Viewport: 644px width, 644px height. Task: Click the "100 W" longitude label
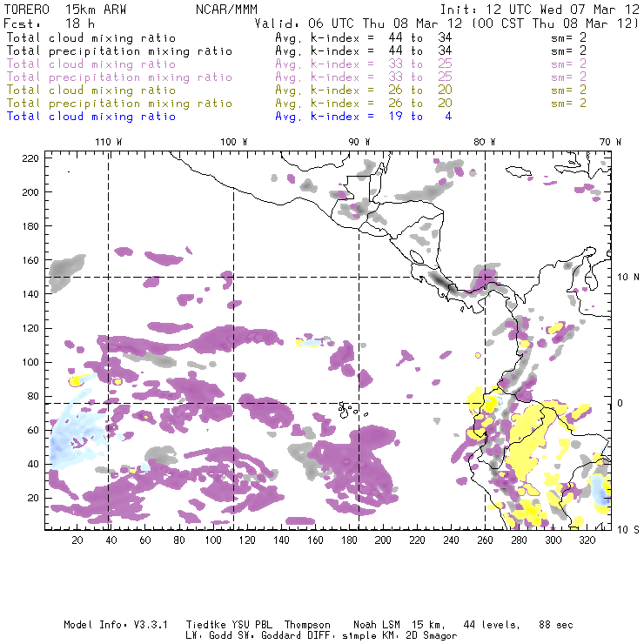click(234, 142)
